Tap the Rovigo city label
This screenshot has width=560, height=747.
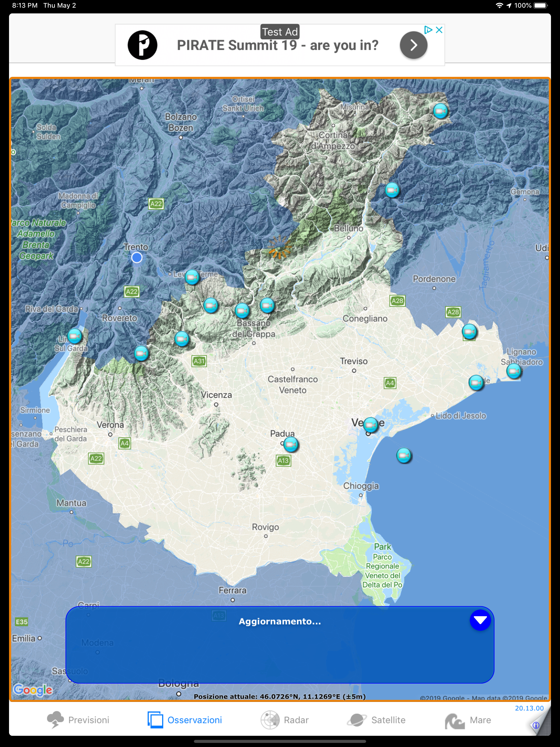266,527
